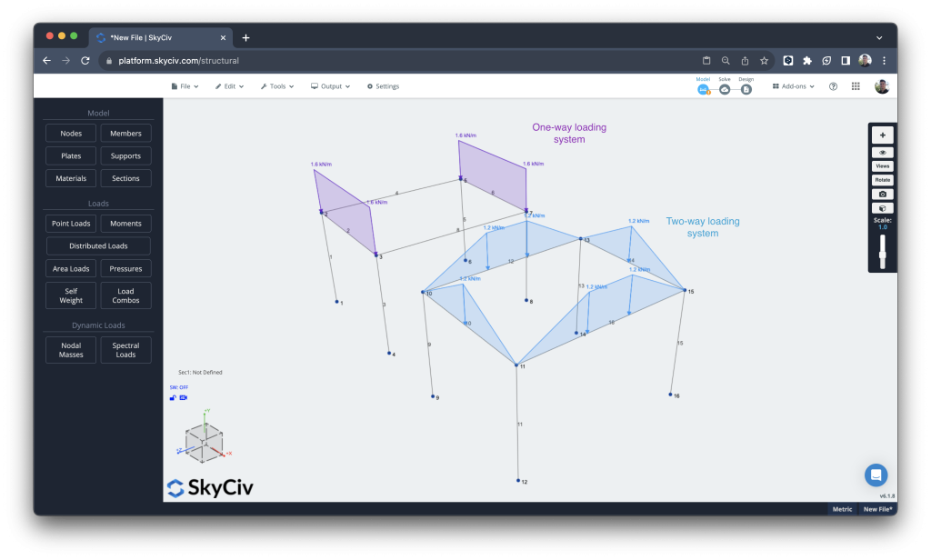Click the 3D cube render icon
This screenshot has height=560, width=931.
click(882, 208)
